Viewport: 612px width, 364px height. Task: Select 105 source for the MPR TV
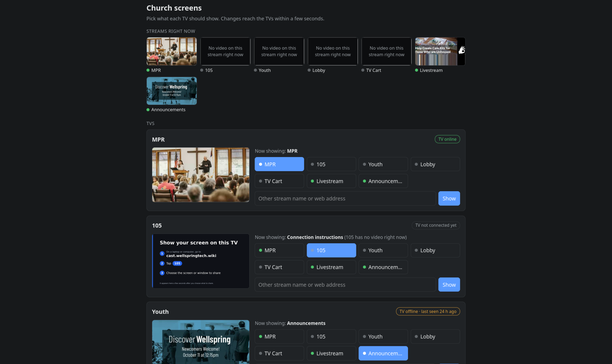point(331,164)
